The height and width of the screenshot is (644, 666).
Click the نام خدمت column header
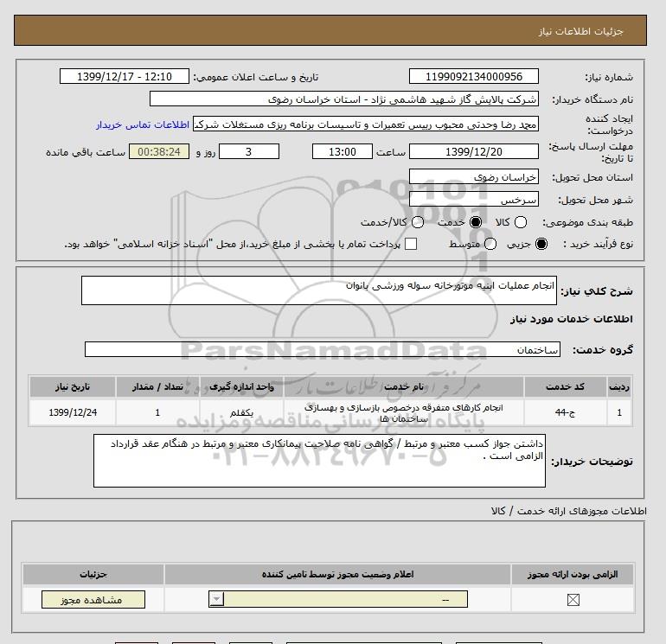(x=404, y=386)
